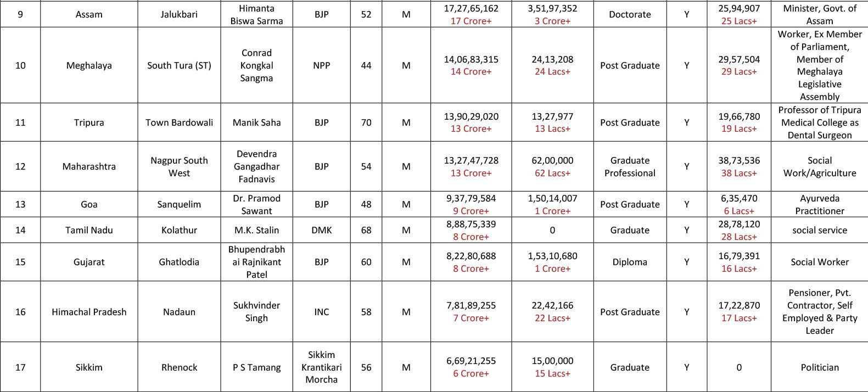This screenshot has height=392, width=868.
Task: Click the Manik Saha name cell
Action: click(x=256, y=122)
